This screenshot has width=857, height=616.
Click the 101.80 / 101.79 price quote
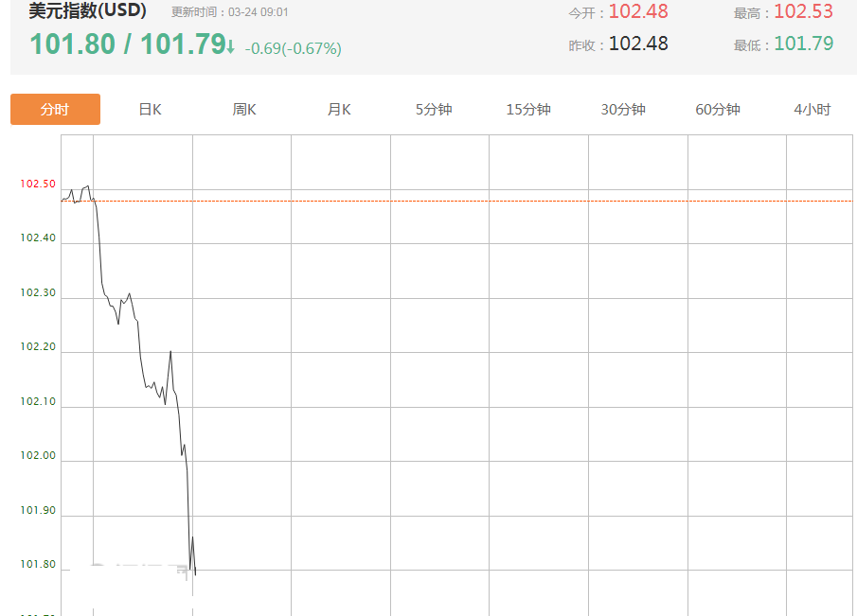pyautogui.click(x=127, y=44)
